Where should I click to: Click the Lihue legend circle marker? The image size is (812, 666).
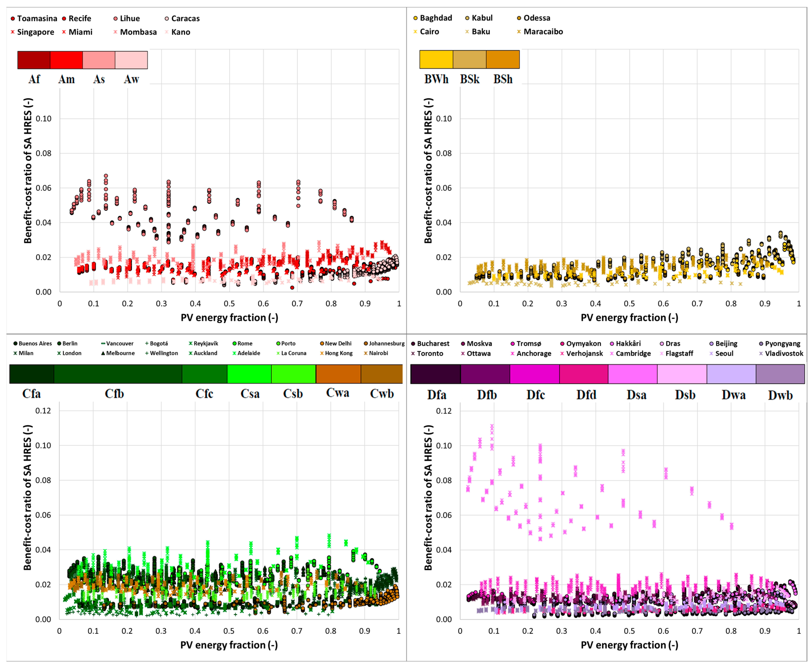tap(115, 19)
